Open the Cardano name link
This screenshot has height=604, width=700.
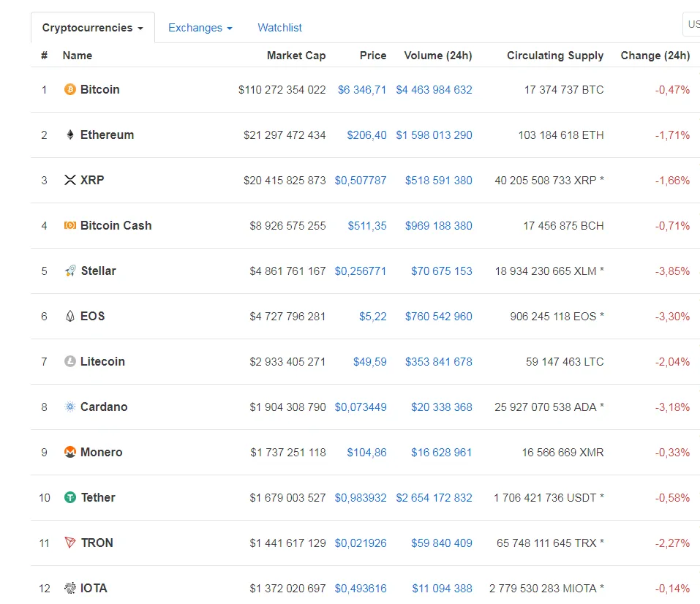pos(104,407)
